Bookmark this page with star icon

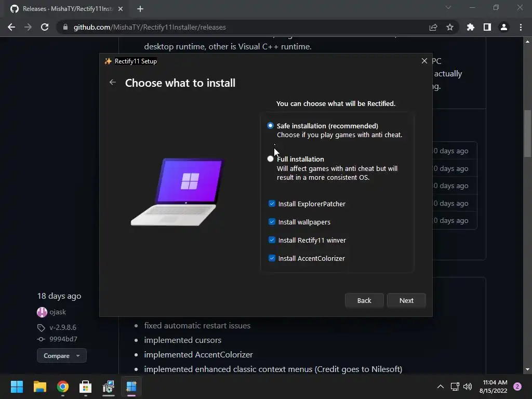(x=449, y=27)
